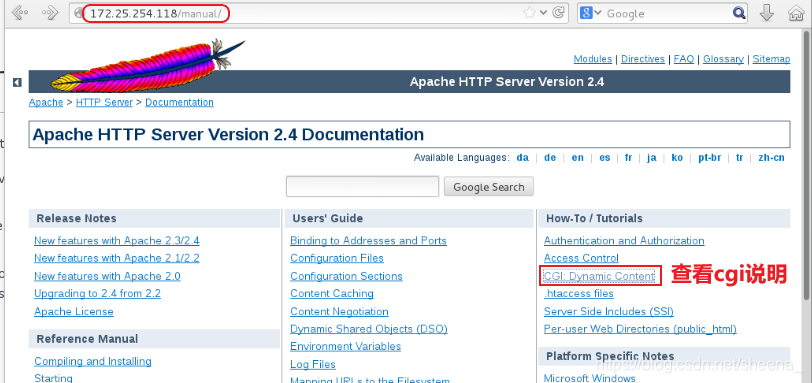Collapse the sidebar with the left arrow icon

[x=17, y=82]
